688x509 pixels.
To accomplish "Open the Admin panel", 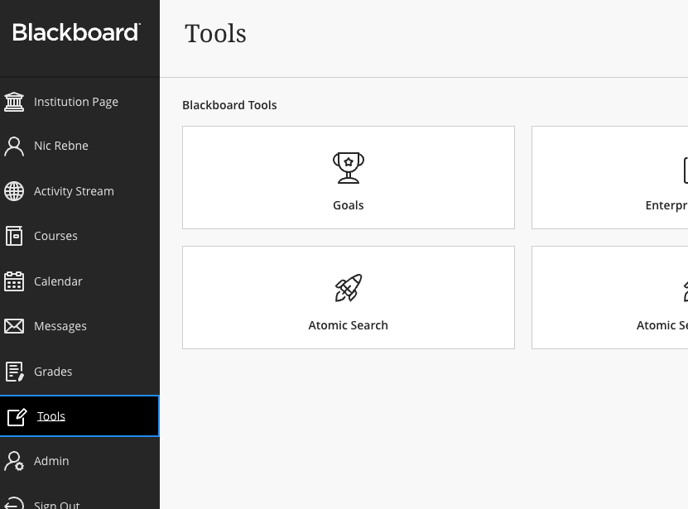I will click(x=51, y=461).
